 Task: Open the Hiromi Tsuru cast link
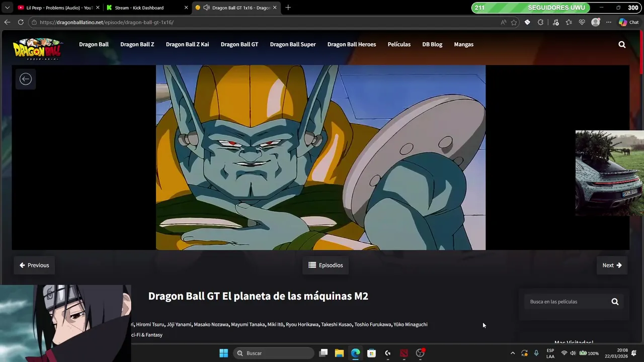tap(150, 324)
